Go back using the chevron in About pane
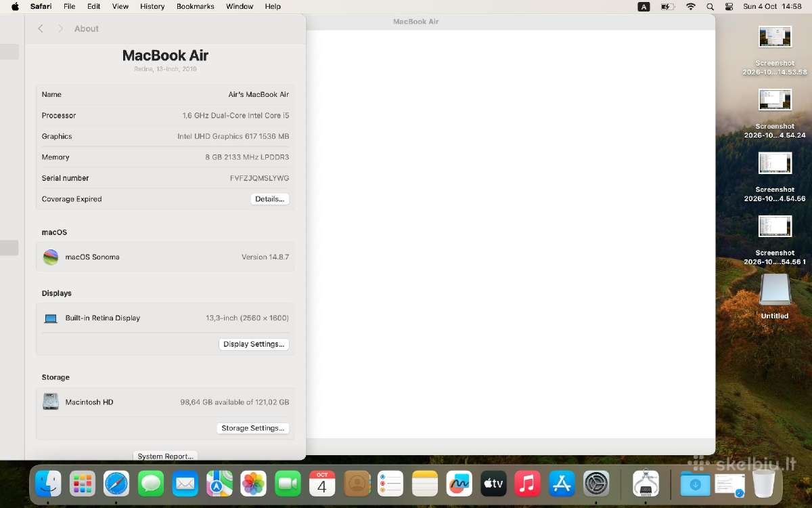The height and width of the screenshot is (508, 812). (x=41, y=28)
